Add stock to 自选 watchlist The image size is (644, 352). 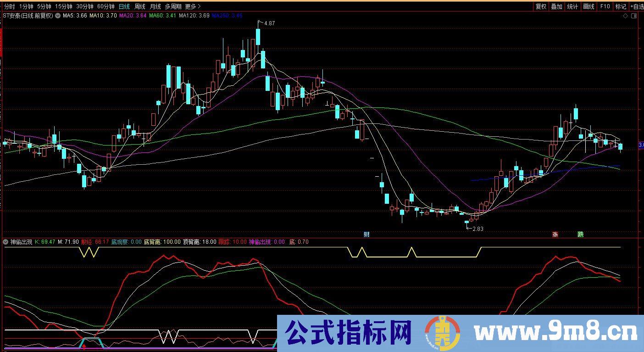coord(637,6)
